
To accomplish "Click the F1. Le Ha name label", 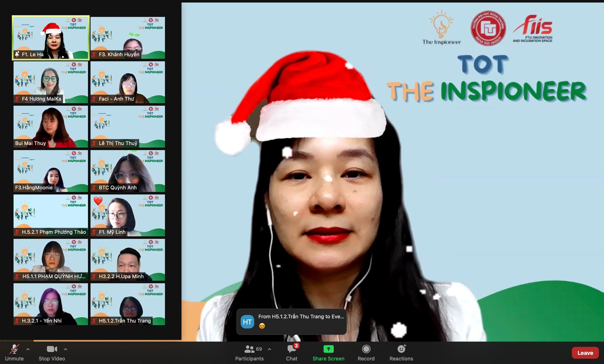I will [32, 55].
